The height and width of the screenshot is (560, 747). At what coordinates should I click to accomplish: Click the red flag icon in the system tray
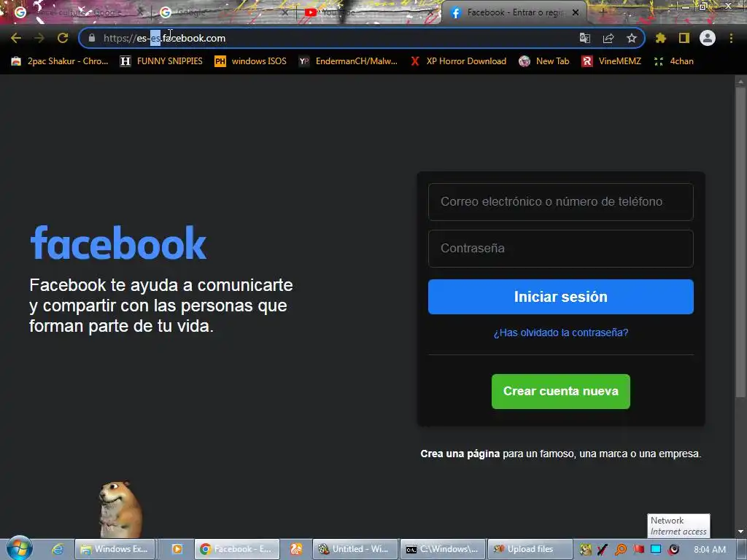(x=638, y=550)
